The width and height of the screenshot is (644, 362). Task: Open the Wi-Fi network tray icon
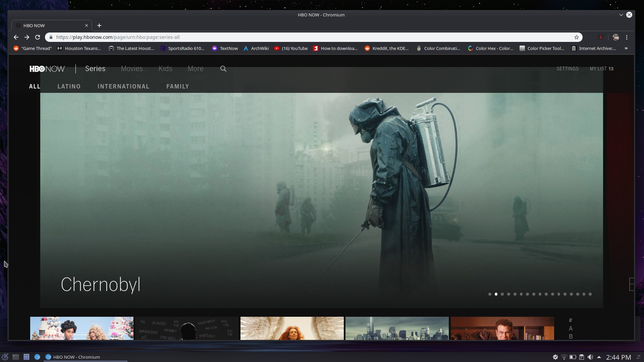pyautogui.click(x=564, y=357)
